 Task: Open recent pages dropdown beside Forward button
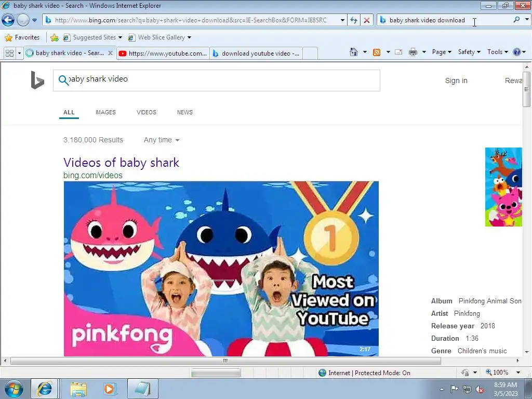pyautogui.click(x=35, y=20)
